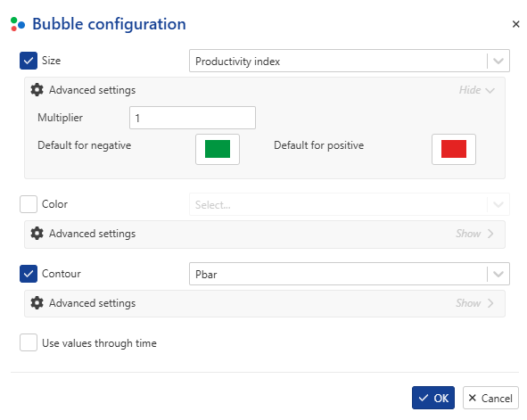Uncheck the Size checkbox
This screenshot has height=420, width=527.
point(29,61)
